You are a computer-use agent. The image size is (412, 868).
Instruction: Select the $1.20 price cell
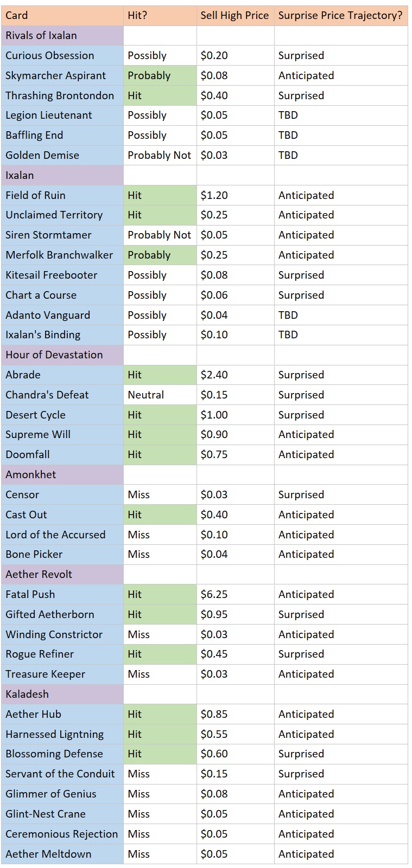(234, 195)
